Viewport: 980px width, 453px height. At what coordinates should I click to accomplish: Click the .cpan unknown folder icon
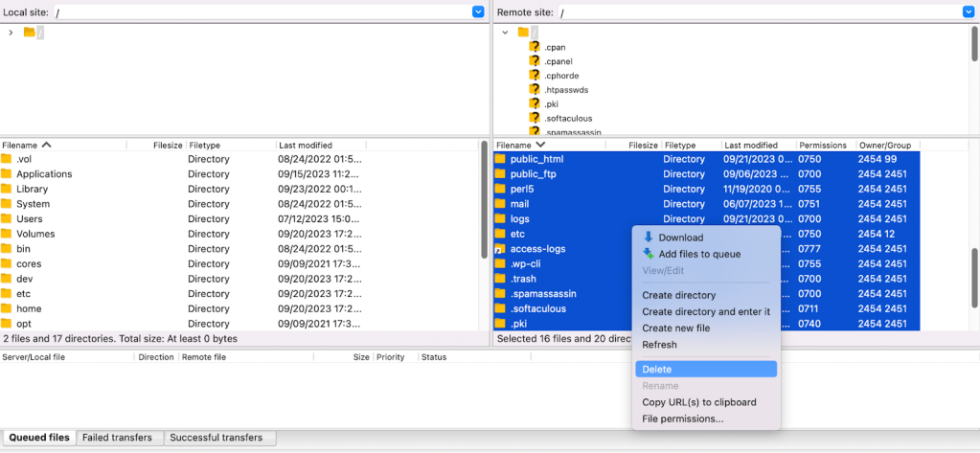535,46
